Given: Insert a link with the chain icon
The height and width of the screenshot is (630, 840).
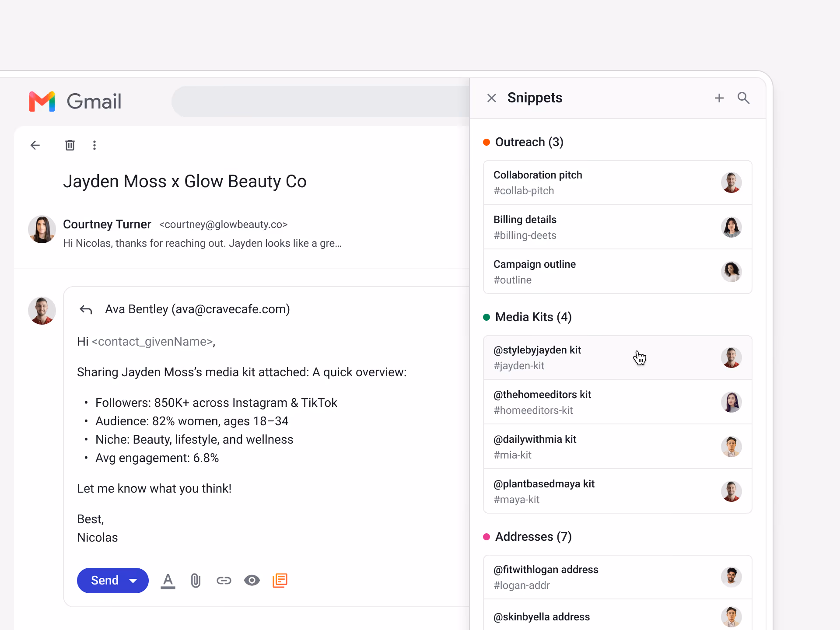Looking at the screenshot, I should [224, 581].
